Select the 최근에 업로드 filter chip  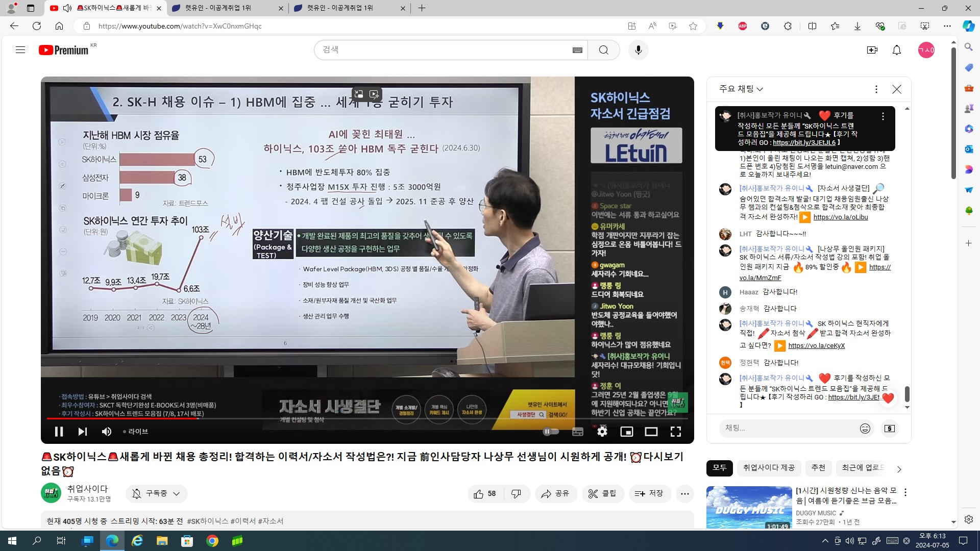coord(862,468)
